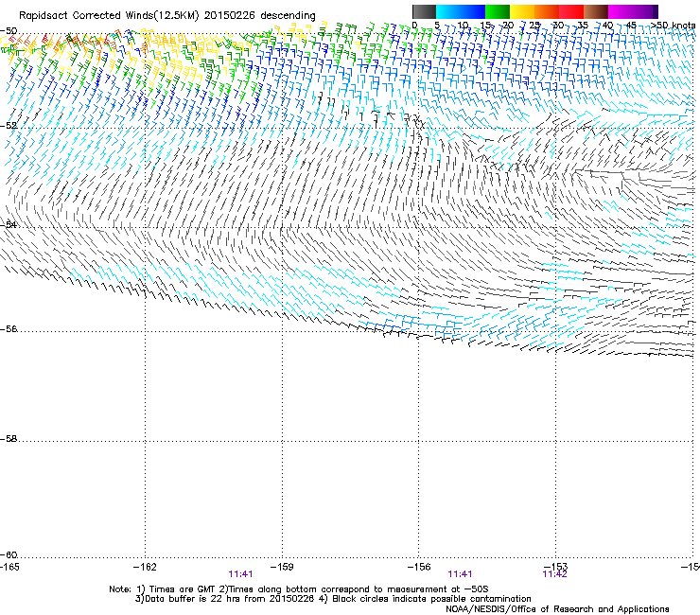700x615 pixels.
Task: Click the date '20150226 descending' in the title
Action: click(x=260, y=15)
